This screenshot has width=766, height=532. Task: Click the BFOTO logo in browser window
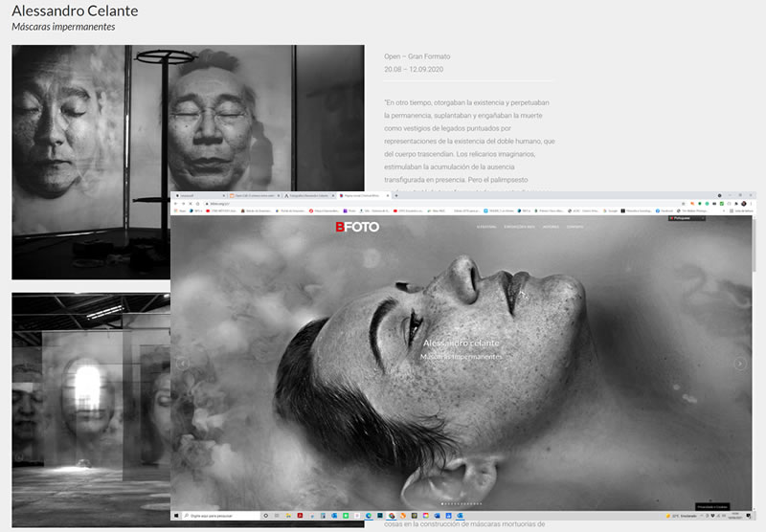[x=357, y=227]
